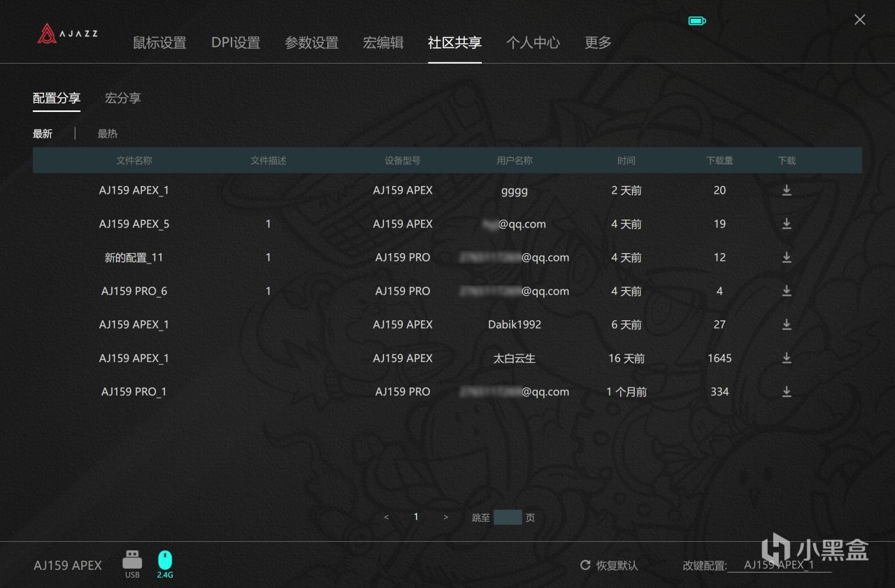Image resolution: width=895 pixels, height=588 pixels.
Task: Click the 时间 column header
Action: pos(626,160)
